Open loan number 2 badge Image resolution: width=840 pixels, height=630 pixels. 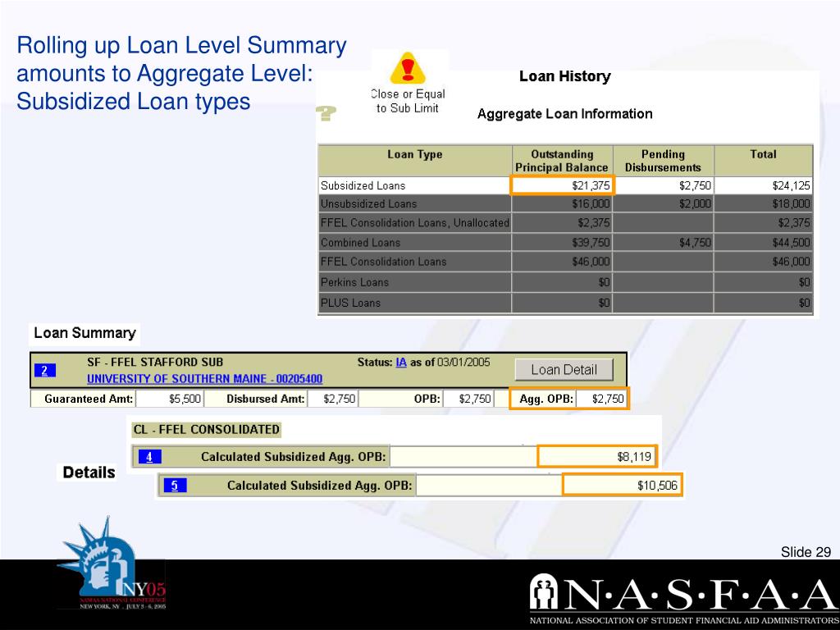[x=44, y=370]
